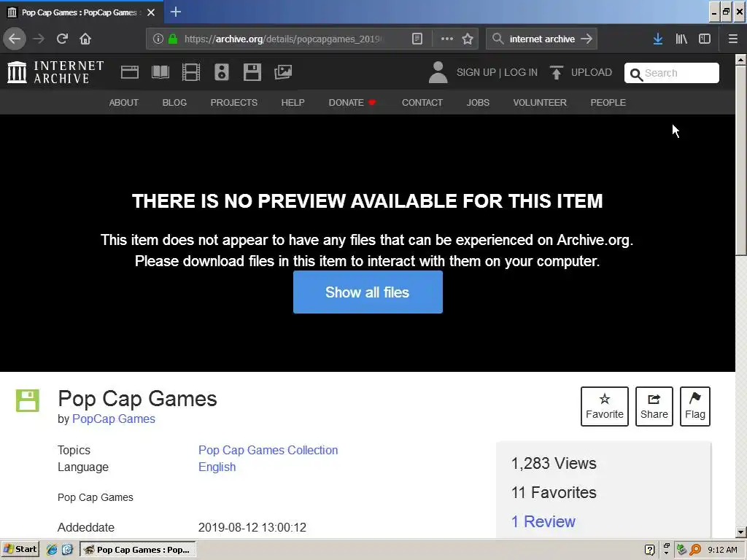Open the PEOPLE menu item
Image resolution: width=747 pixels, height=560 pixels.
pyautogui.click(x=608, y=102)
